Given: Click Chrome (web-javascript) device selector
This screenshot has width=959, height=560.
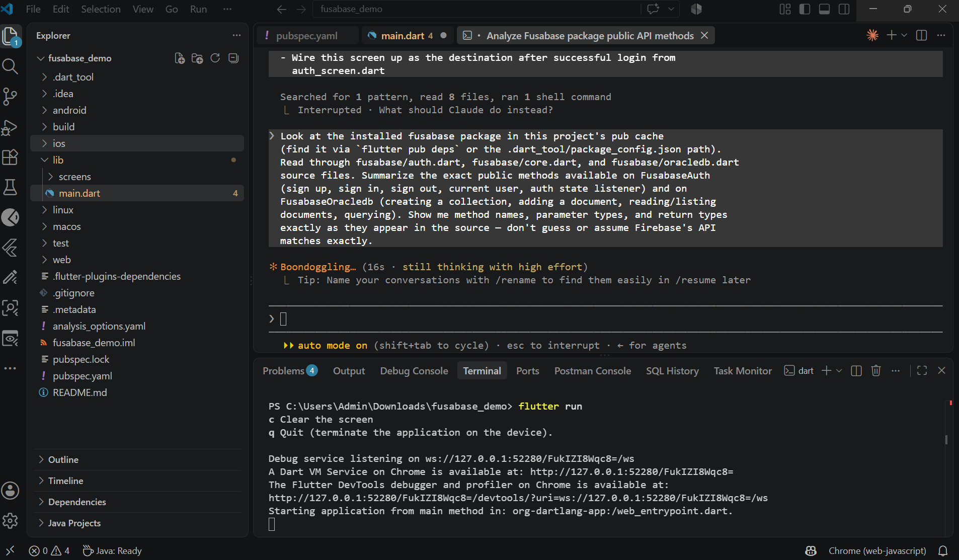Looking at the screenshot, I should click(x=877, y=551).
